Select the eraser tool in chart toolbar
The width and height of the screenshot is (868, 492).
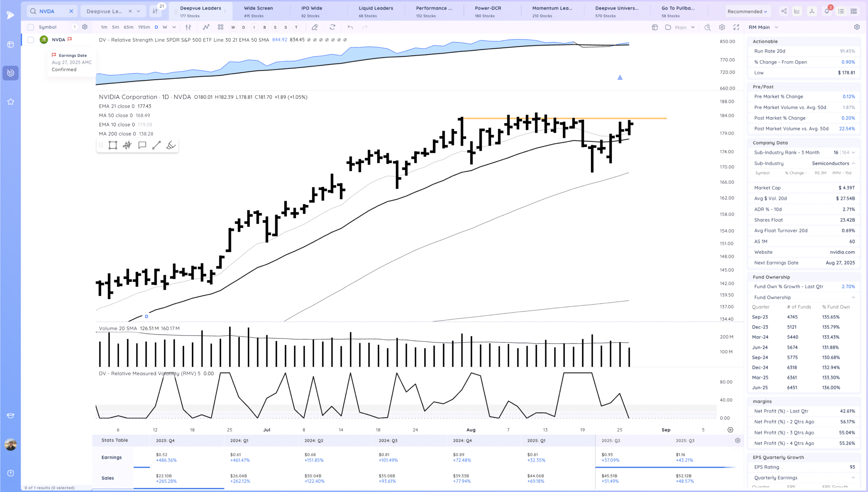[x=315, y=27]
